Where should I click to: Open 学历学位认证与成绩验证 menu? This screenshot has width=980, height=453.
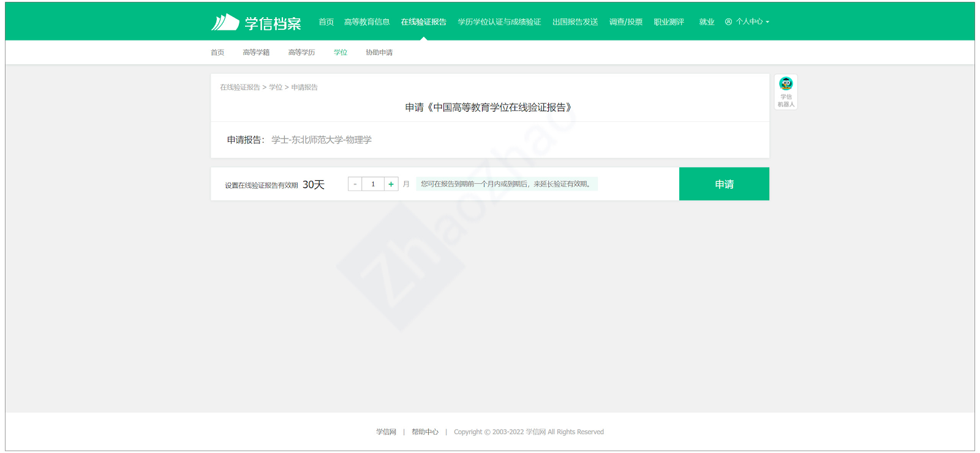pyautogui.click(x=499, y=21)
